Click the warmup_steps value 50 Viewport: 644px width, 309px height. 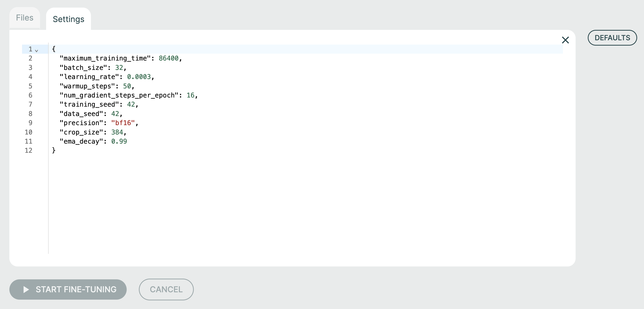(x=127, y=86)
